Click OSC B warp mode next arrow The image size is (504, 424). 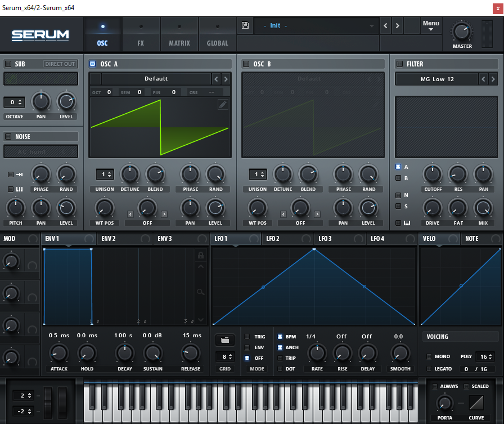point(317,214)
